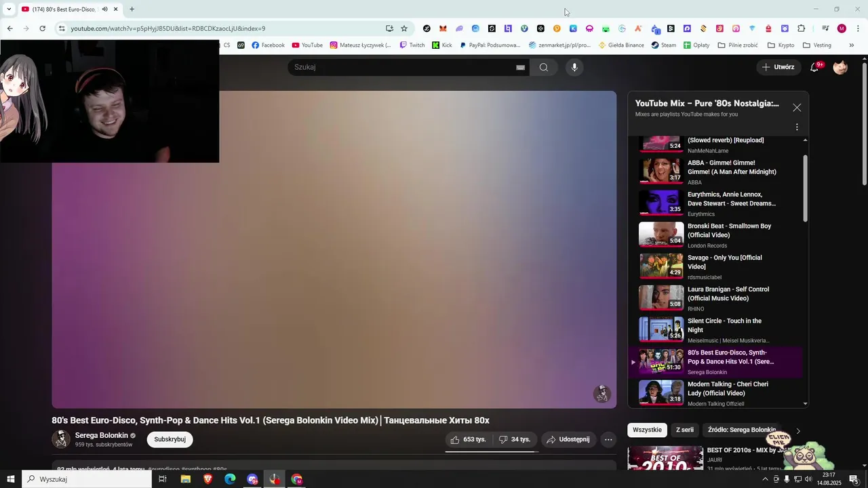This screenshot has height=488, width=868.
Task: Open YouTube notifications bell
Action: (815, 67)
